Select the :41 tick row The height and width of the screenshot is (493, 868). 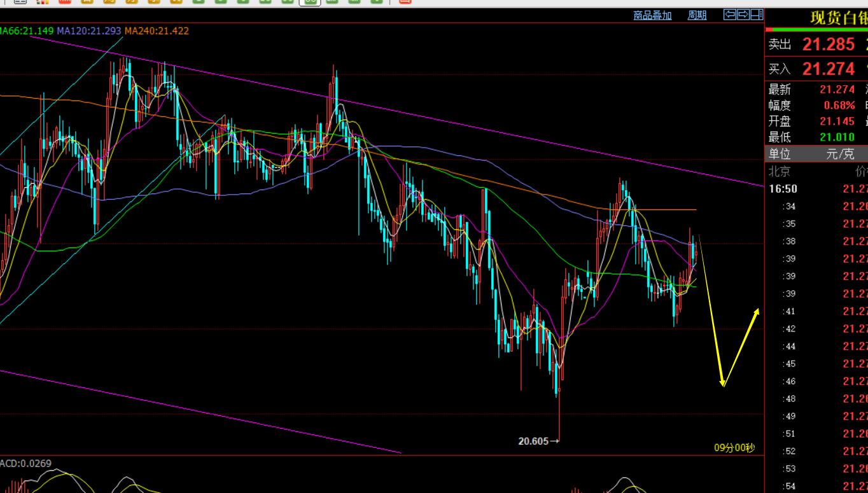[816, 311]
